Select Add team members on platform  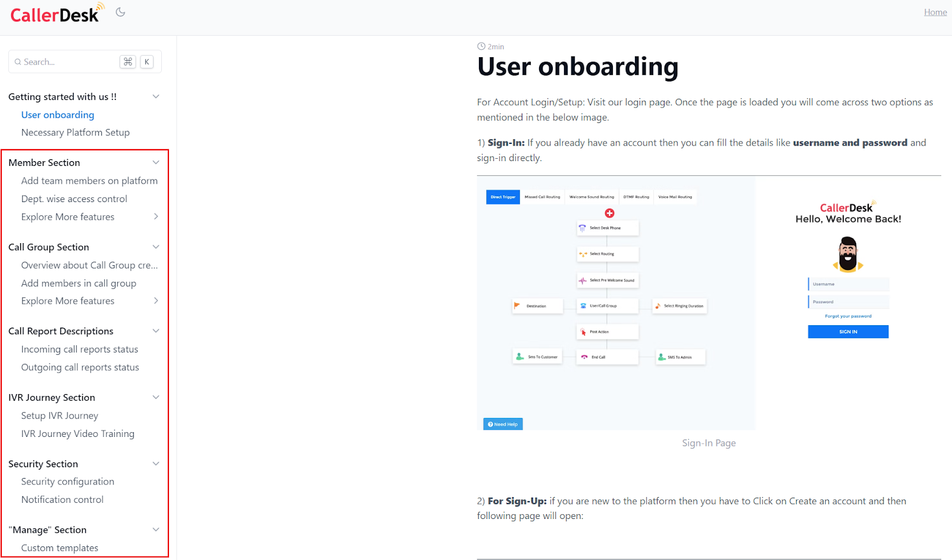pos(89,181)
